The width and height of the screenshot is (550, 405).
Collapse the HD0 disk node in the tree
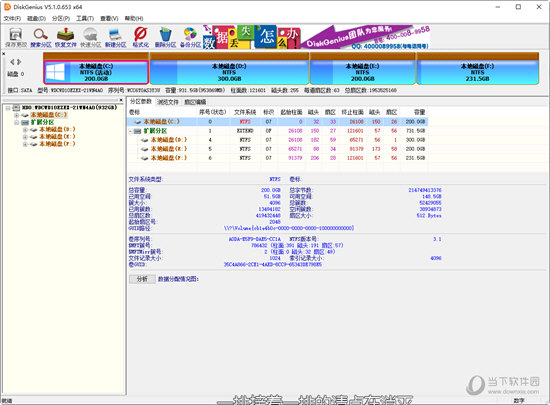[x=8, y=108]
